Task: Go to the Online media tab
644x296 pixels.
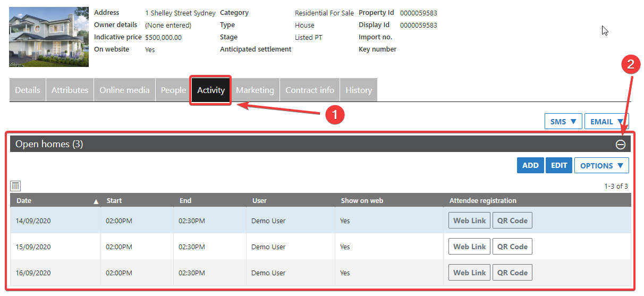Action: [x=124, y=90]
